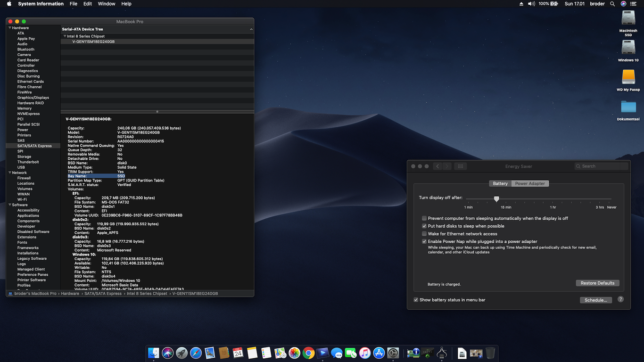
Task: Open the Apple menu
Action: point(9,4)
